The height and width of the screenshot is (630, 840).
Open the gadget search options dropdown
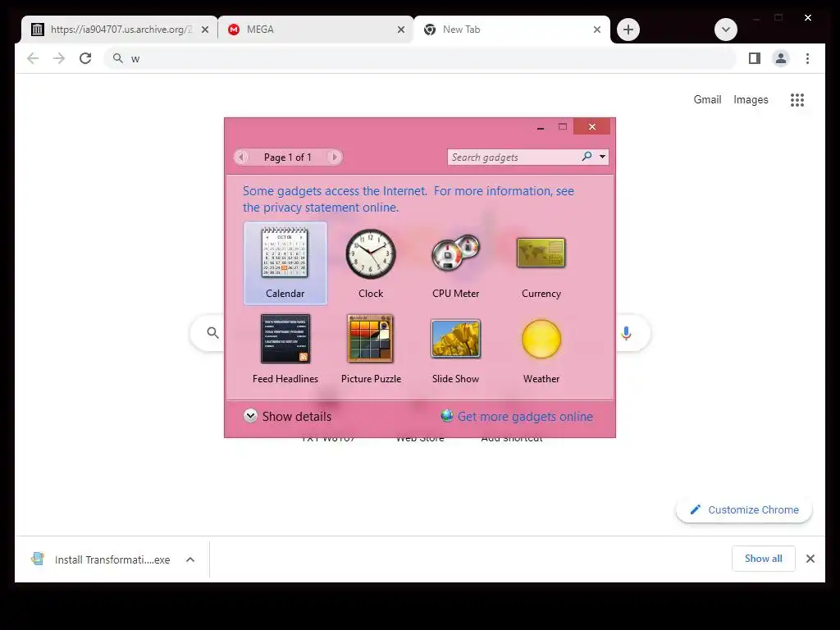click(603, 157)
